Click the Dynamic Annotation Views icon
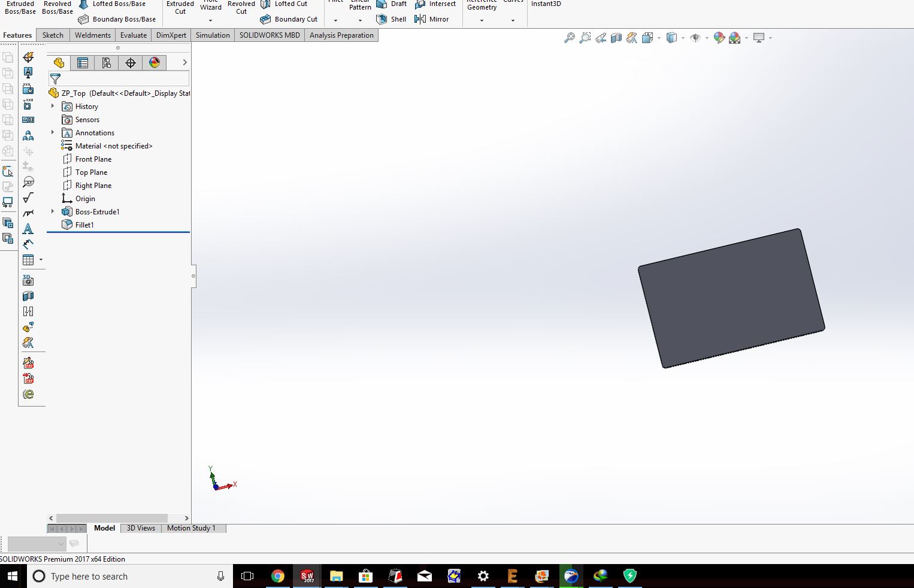This screenshot has width=914, height=588. point(632,38)
